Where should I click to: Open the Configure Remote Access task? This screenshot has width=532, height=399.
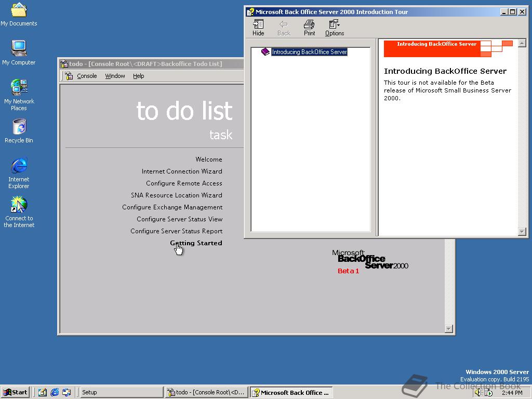click(x=184, y=183)
